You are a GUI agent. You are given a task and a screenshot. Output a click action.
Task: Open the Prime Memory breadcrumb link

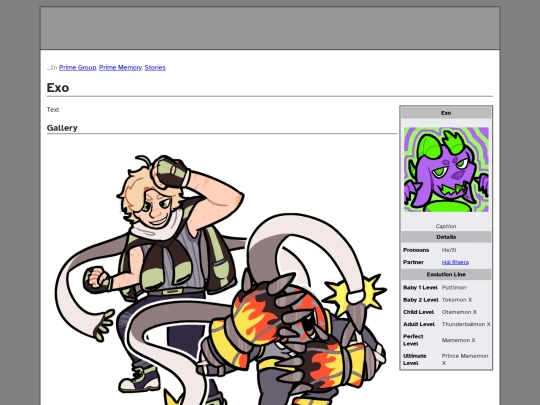point(120,68)
